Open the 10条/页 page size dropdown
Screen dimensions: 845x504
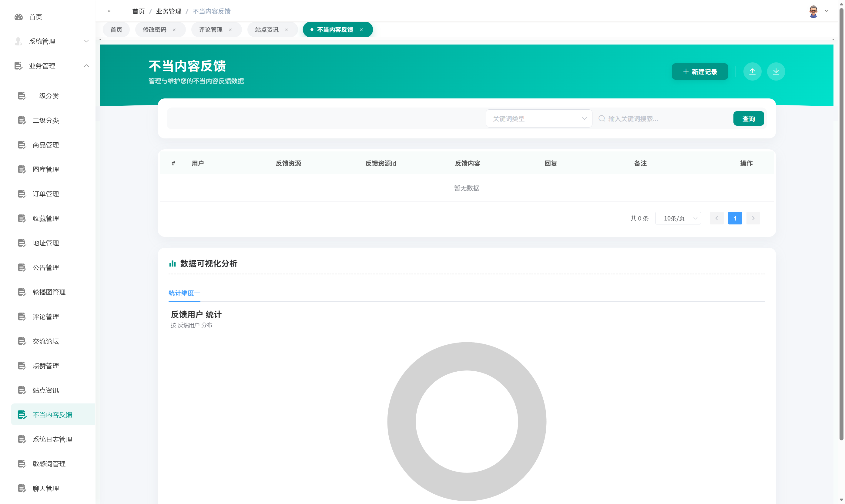678,218
